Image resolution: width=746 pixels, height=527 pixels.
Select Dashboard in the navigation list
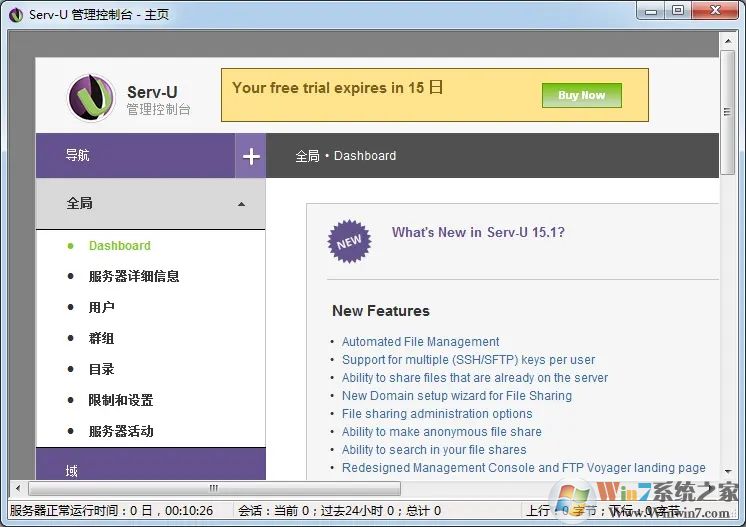[x=119, y=245]
